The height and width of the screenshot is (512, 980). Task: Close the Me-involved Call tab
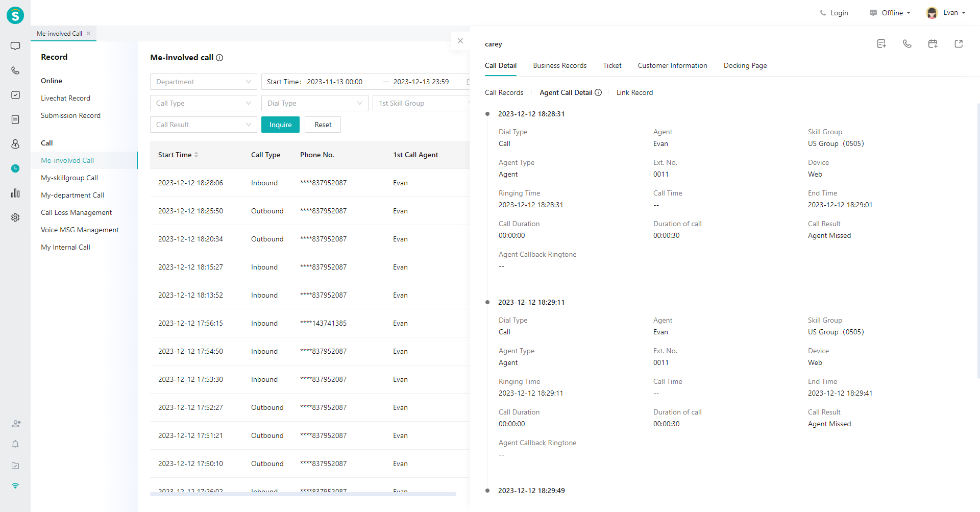[88, 33]
